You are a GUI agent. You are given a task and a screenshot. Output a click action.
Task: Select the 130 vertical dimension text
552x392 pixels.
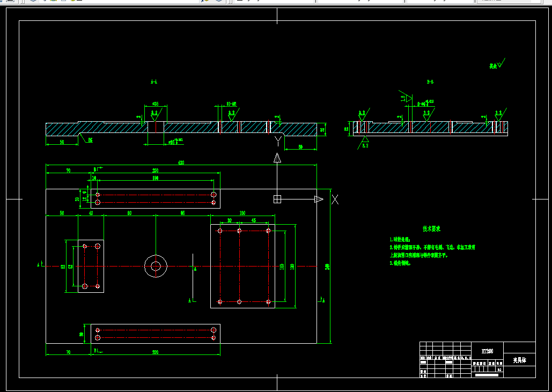tap(292, 267)
